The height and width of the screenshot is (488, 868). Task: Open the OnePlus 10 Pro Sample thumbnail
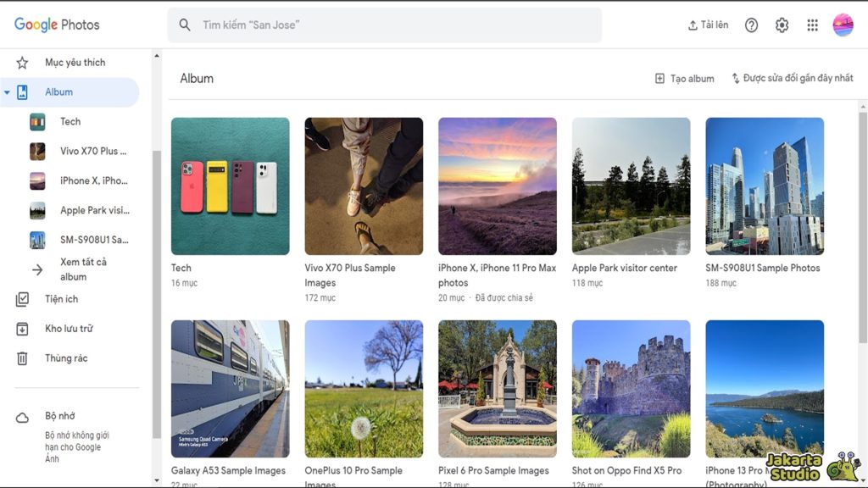[x=364, y=389]
